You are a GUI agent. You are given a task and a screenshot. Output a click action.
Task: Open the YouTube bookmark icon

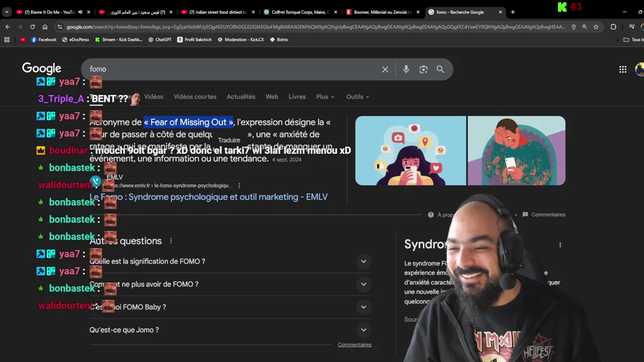[x=23, y=39]
